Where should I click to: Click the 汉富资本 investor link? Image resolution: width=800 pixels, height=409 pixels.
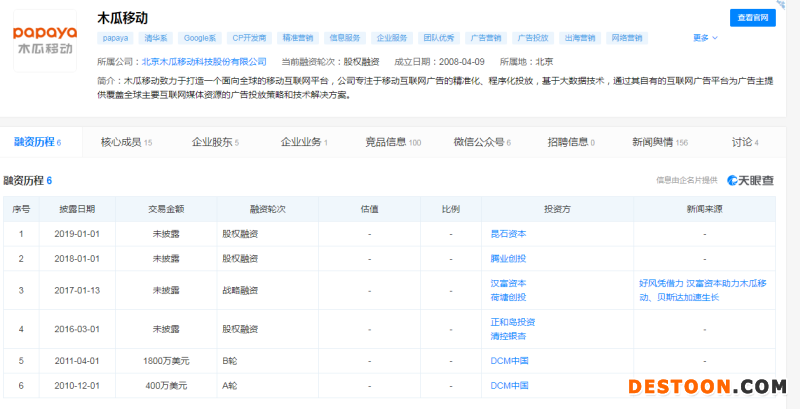click(x=507, y=283)
